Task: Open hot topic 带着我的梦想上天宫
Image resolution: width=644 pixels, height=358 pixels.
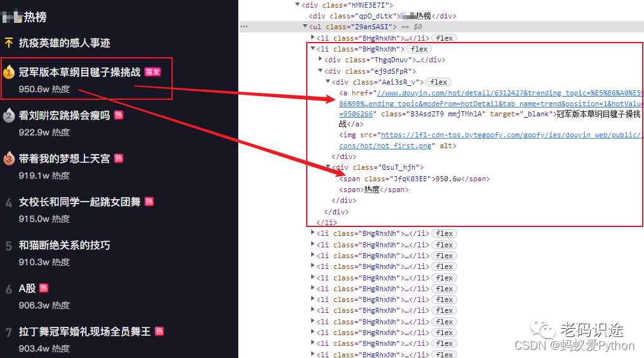Action: point(65,159)
